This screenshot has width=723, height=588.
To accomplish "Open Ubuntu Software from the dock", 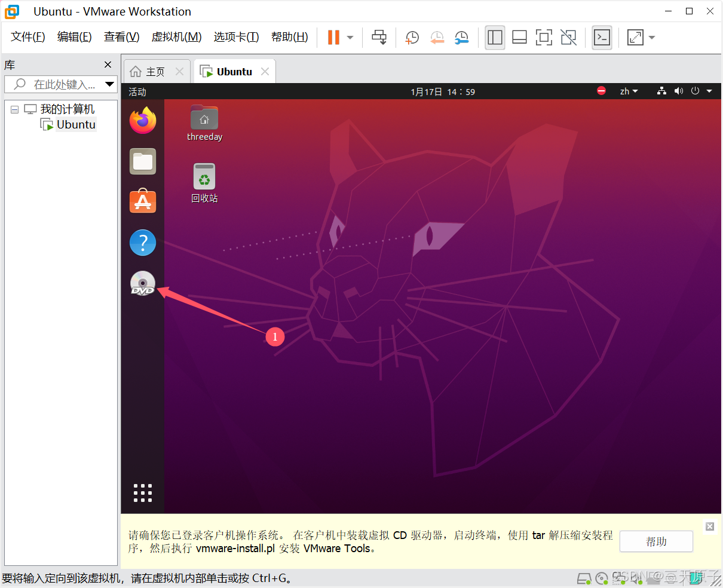I will [142, 201].
